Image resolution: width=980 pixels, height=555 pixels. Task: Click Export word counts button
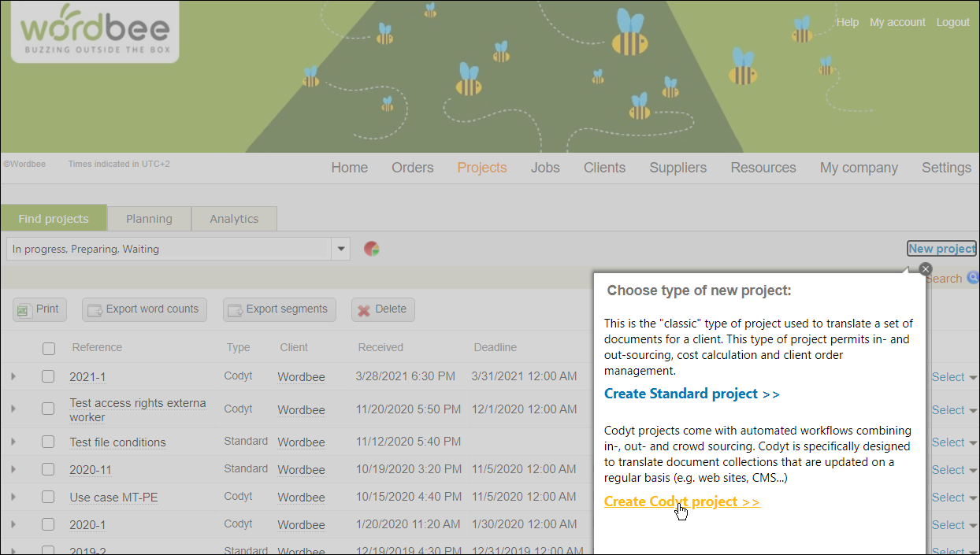[x=144, y=309]
